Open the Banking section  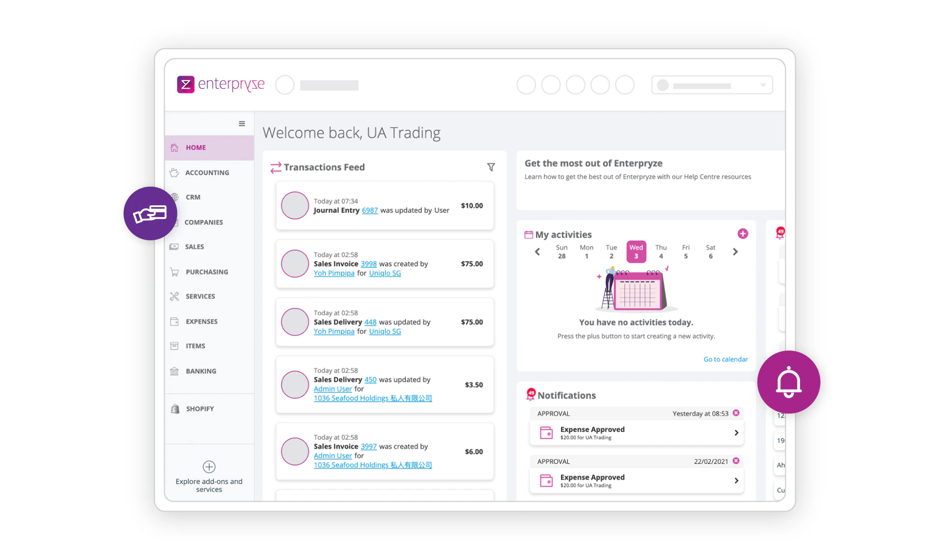coord(201,371)
